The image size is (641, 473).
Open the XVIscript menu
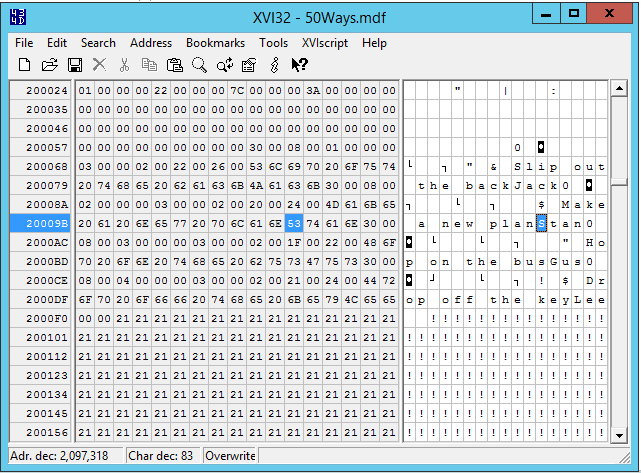(325, 43)
